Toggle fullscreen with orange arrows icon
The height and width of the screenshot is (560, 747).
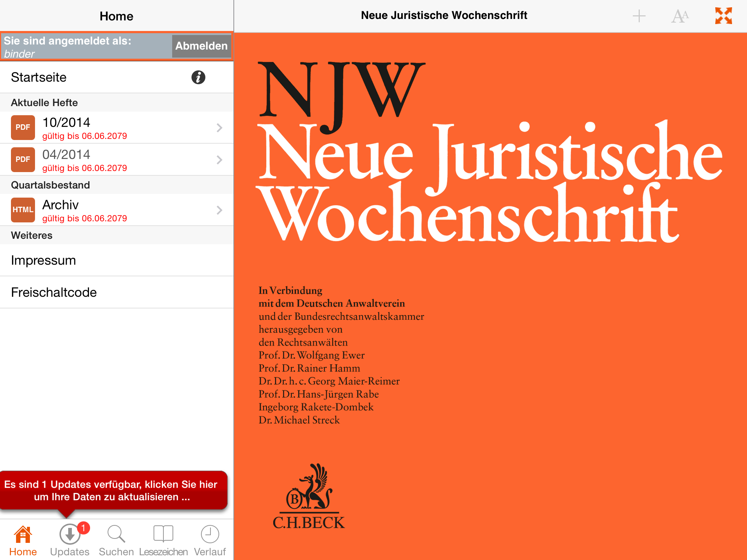pyautogui.click(x=724, y=16)
